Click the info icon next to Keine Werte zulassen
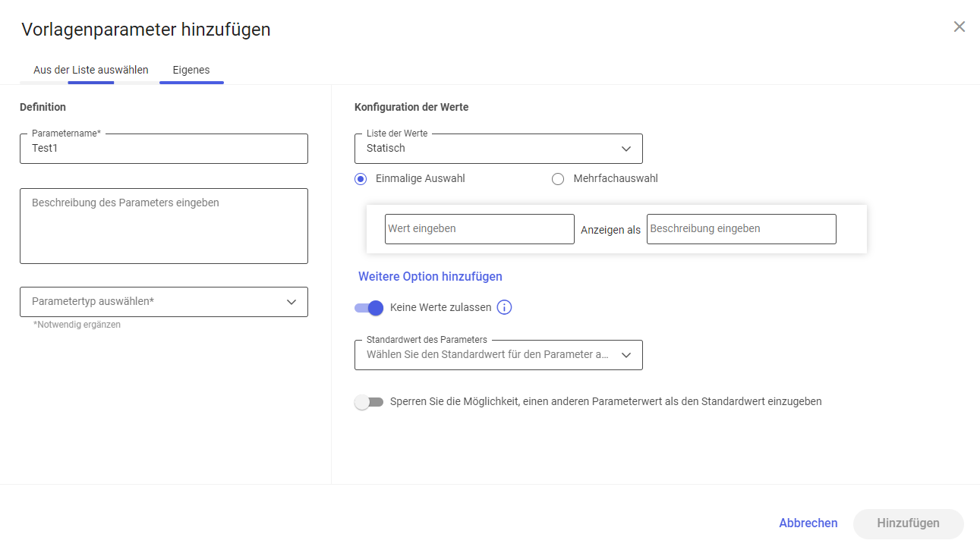 tap(504, 307)
